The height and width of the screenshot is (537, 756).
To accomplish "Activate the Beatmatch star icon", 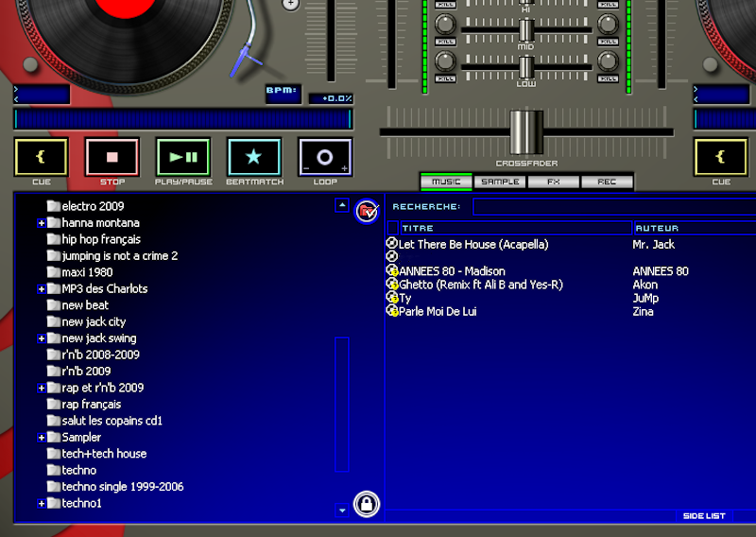I will coord(254,157).
